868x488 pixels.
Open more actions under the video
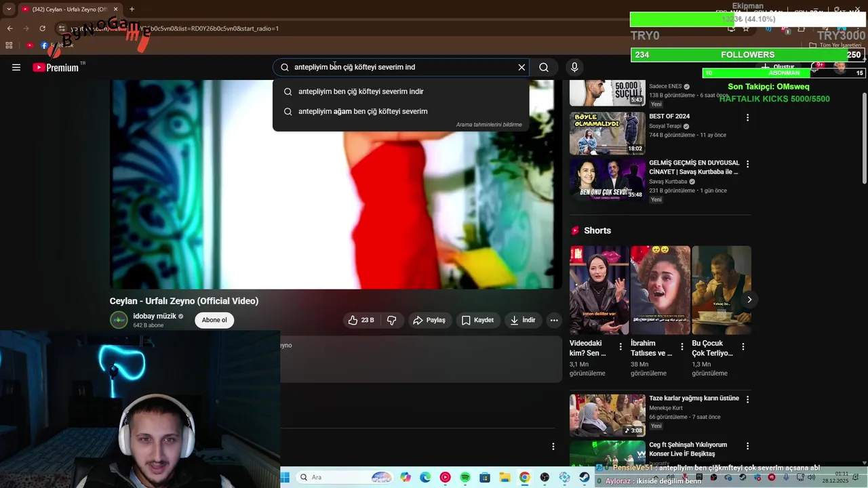(x=554, y=320)
